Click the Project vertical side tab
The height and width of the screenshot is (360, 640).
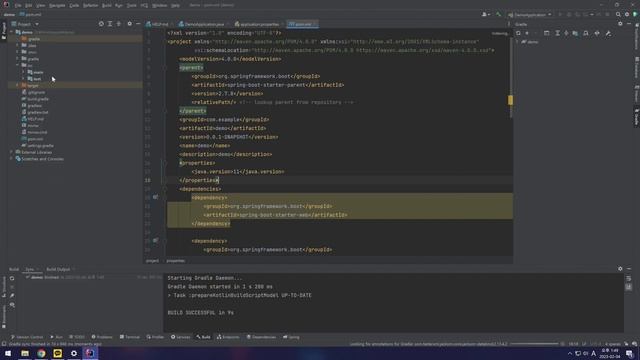click(x=4, y=31)
